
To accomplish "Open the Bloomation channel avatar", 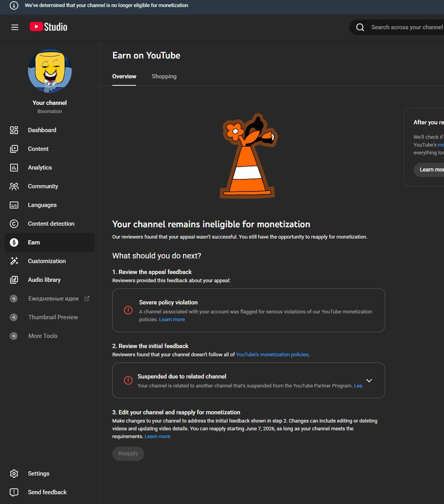I will pos(50,71).
